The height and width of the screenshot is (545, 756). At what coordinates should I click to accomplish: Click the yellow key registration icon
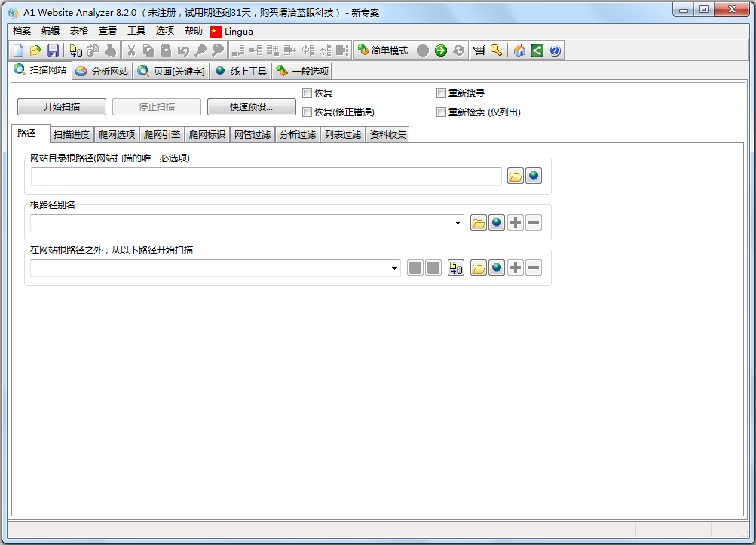(496, 51)
